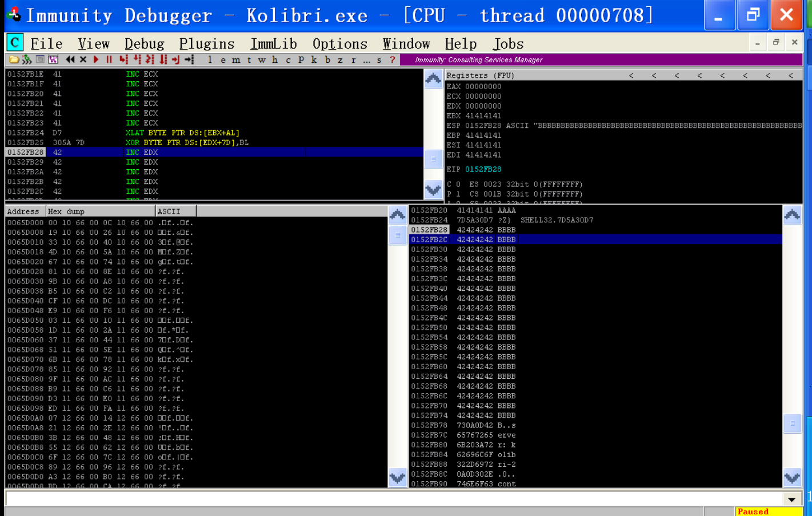Click the ASCII column header in dump

(175, 211)
